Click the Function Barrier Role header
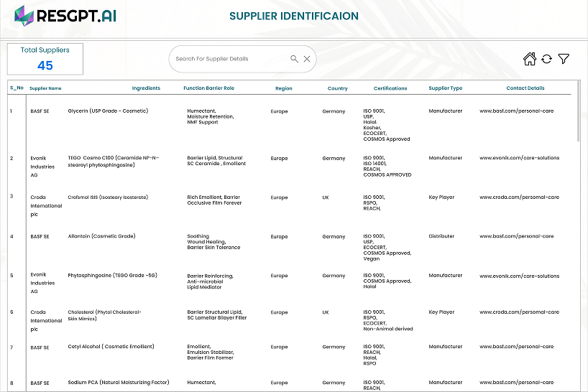The height and width of the screenshot is (392, 588). point(208,88)
